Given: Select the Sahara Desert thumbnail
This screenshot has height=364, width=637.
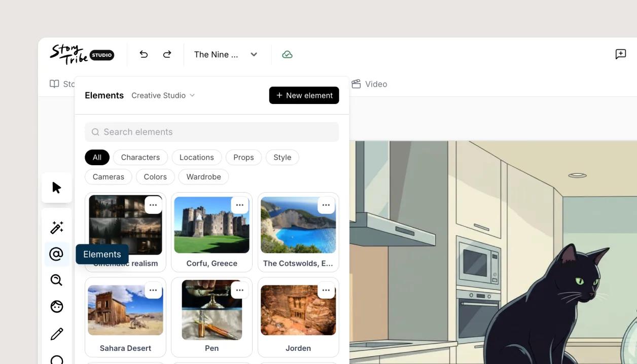Looking at the screenshot, I should tap(125, 310).
